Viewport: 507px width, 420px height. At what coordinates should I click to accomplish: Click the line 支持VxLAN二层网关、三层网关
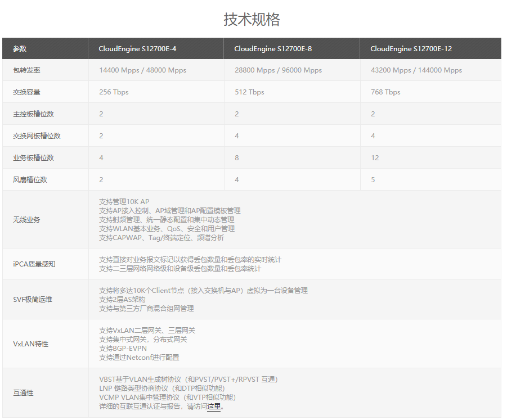[147, 331]
